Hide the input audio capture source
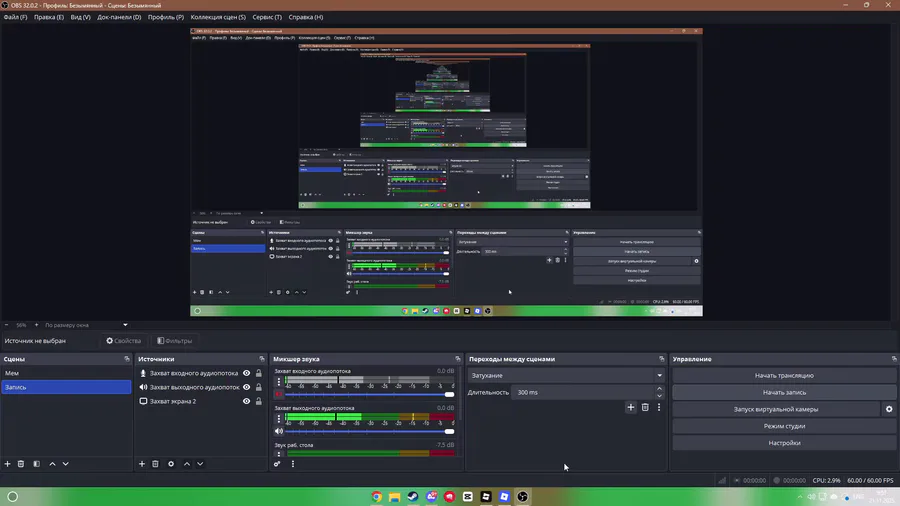 [x=246, y=373]
